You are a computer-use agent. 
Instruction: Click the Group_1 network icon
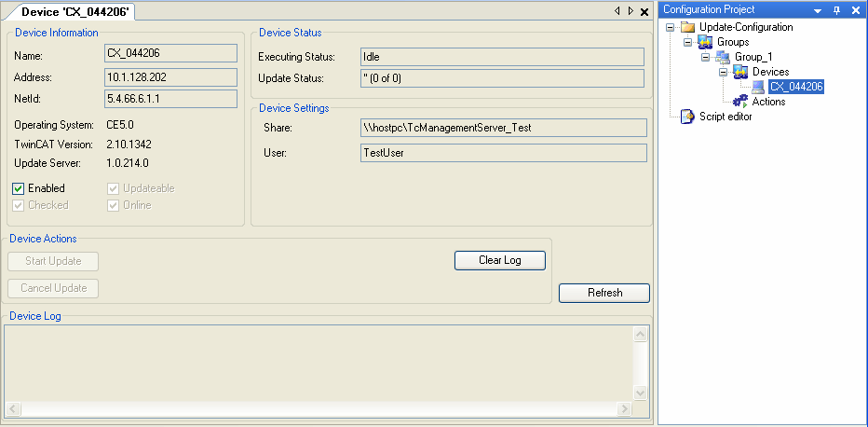723,57
